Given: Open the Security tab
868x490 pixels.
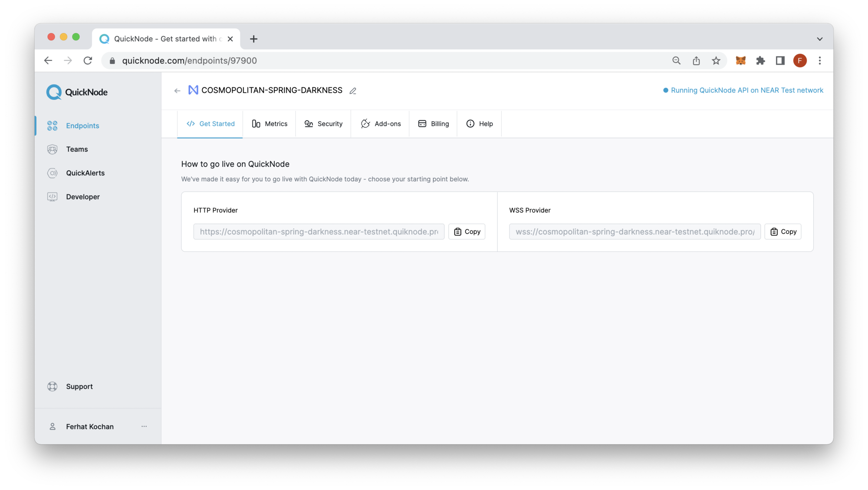Looking at the screenshot, I should 323,124.
